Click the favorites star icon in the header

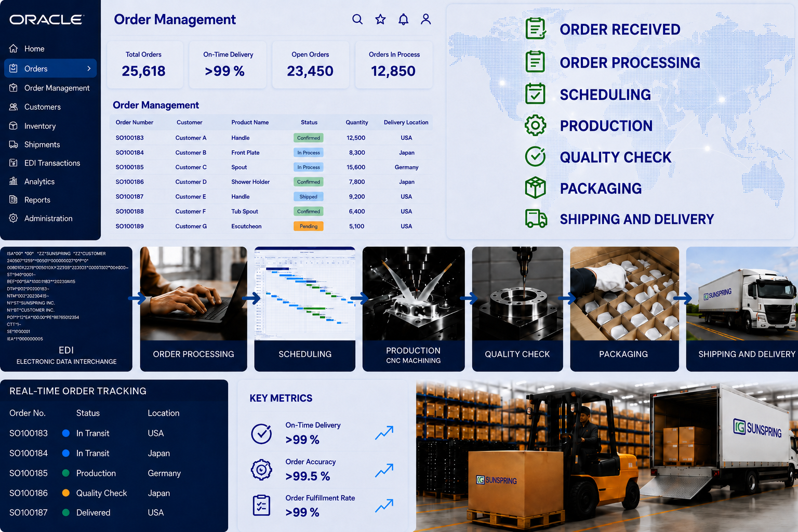point(380,19)
